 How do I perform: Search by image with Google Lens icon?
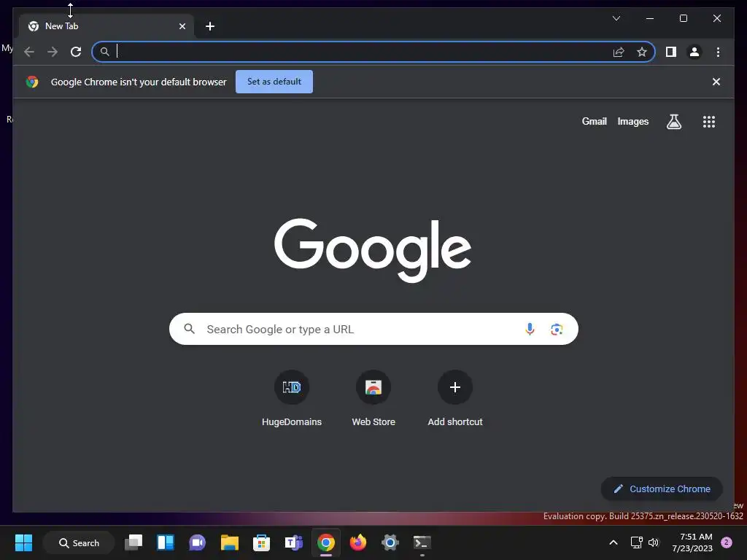[557, 329]
